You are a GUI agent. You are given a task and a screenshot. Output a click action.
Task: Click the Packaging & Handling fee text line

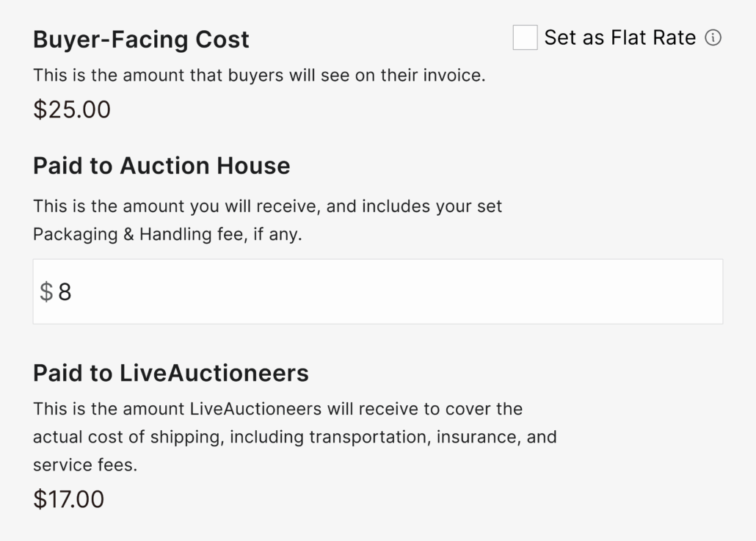167,235
